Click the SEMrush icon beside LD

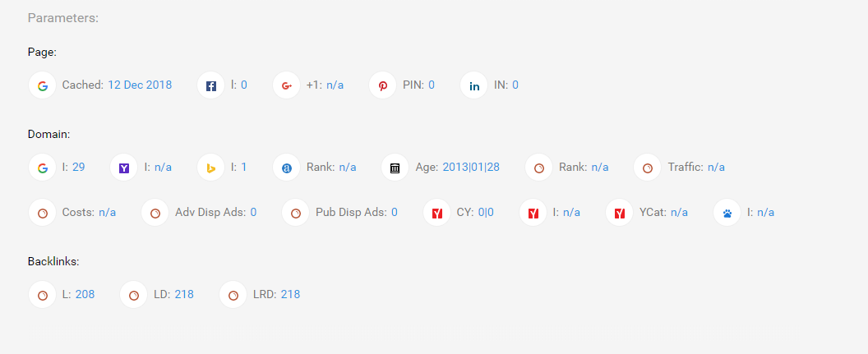point(133,295)
